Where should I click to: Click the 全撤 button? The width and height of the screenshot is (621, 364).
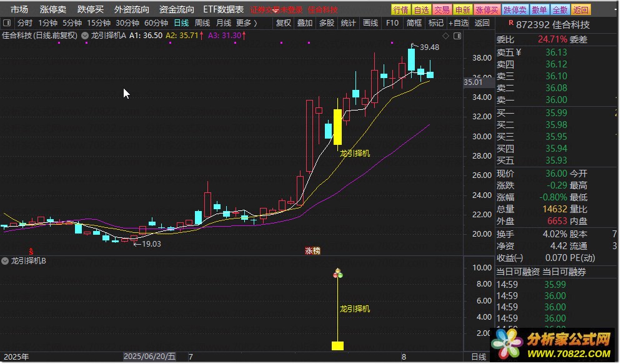coord(560,10)
